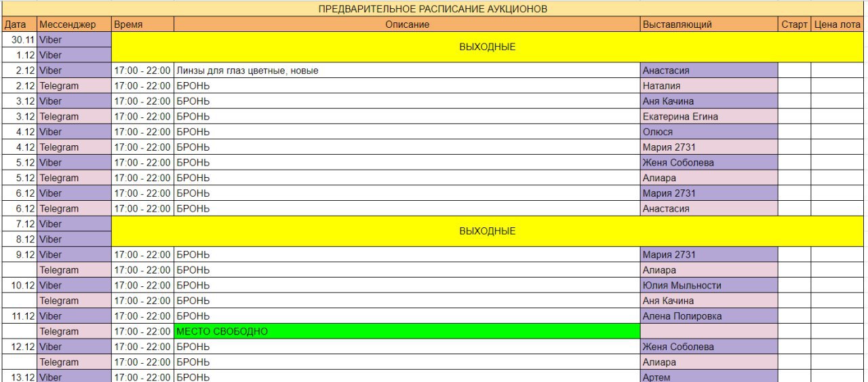Screen dimensions: 868x382
Task: Select the Алена Полировка cell
Action: 709,316
